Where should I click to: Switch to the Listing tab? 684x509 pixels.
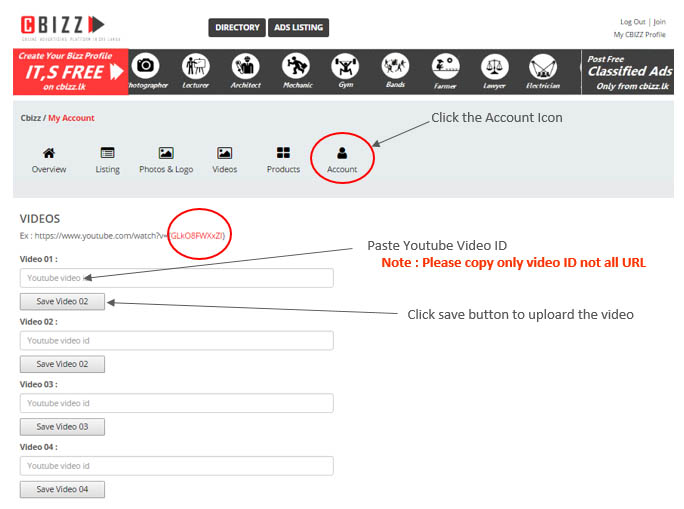108,160
